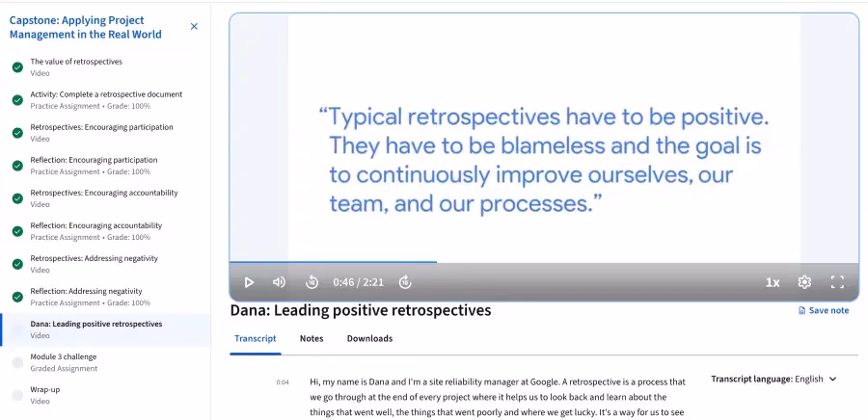Play the video
Screen dimensions: 868x420
[249, 282]
